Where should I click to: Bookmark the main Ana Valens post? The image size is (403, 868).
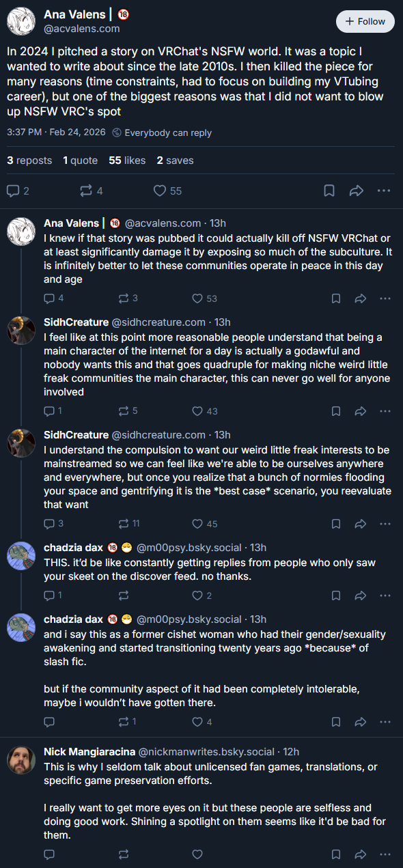coord(329,191)
